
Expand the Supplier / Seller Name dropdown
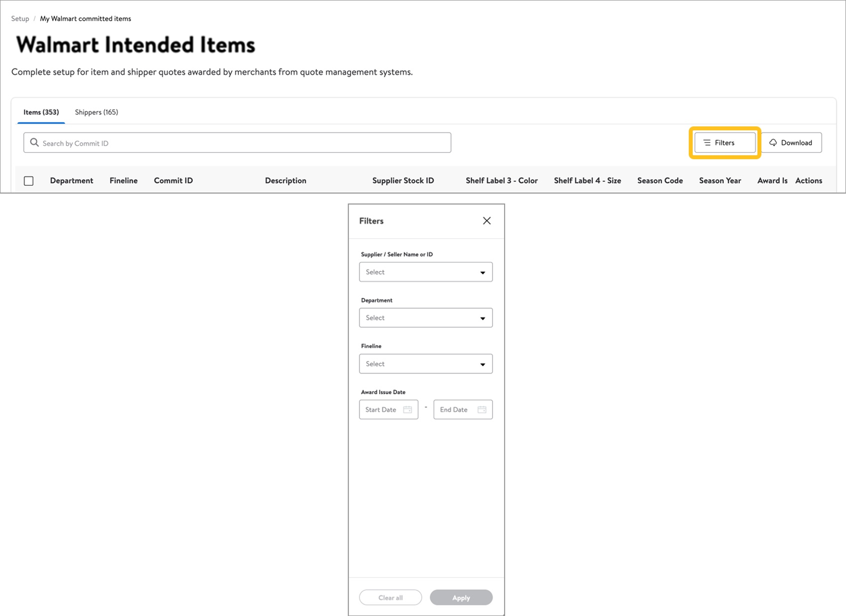(x=426, y=272)
